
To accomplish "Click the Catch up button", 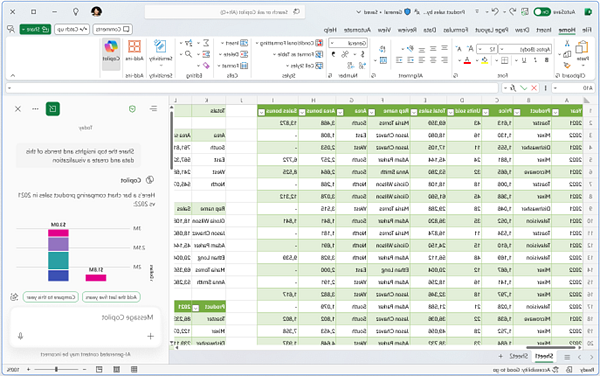I will [x=72, y=29].
